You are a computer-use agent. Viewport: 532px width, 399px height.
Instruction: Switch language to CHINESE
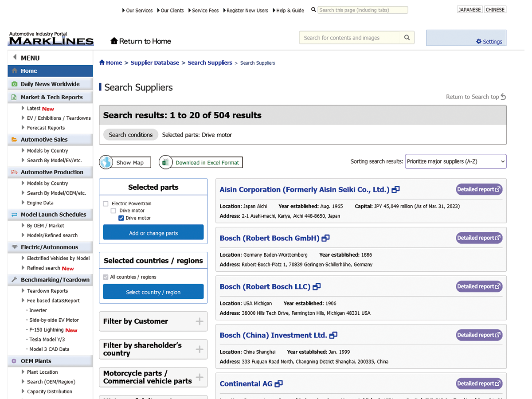(495, 10)
